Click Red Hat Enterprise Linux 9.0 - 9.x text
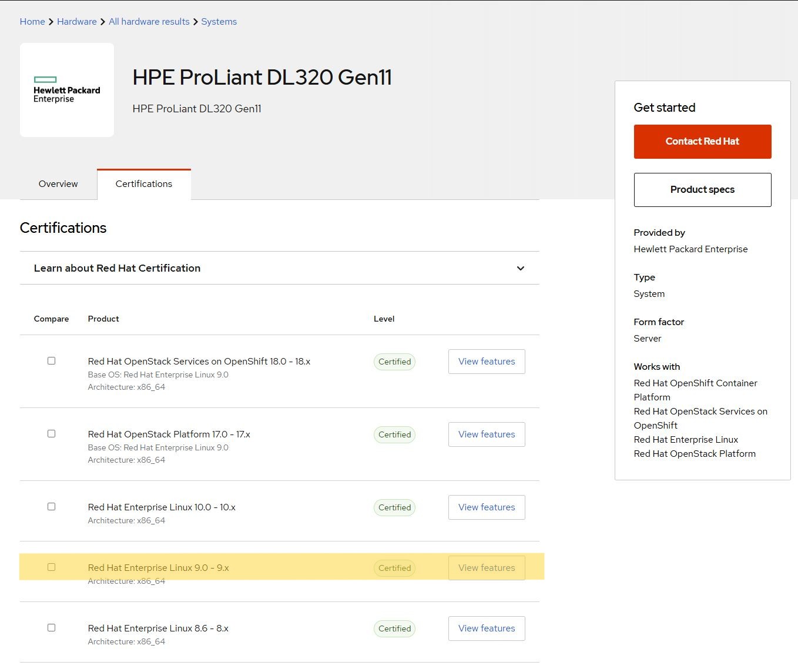Screen dimensions: 798x672 pyautogui.click(x=159, y=568)
